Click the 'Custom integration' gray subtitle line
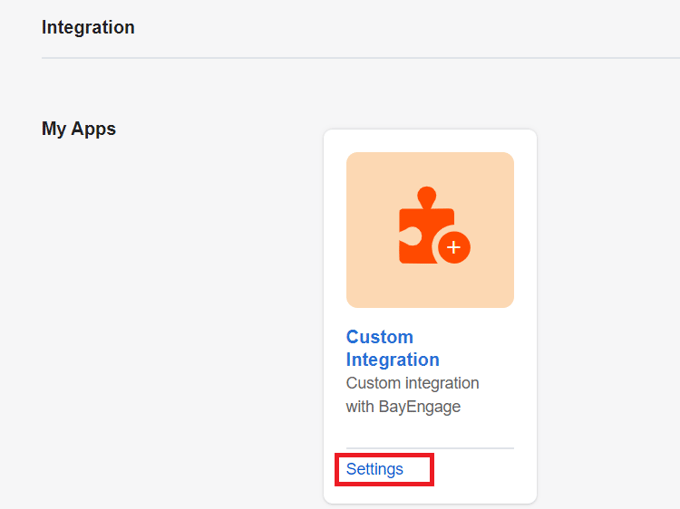 [412, 383]
